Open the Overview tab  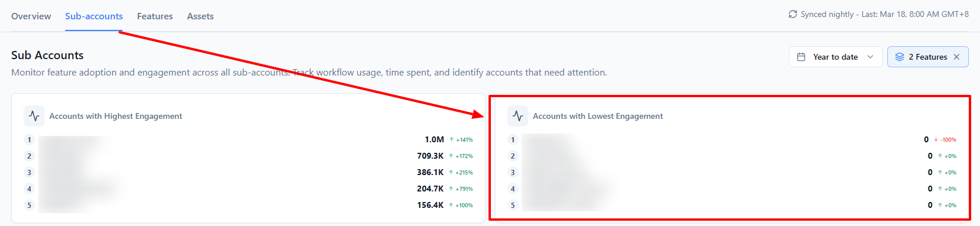click(x=31, y=16)
